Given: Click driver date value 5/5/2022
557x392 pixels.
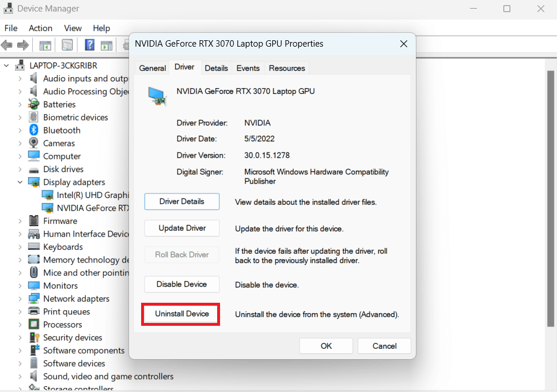Looking at the screenshot, I should coord(259,139).
